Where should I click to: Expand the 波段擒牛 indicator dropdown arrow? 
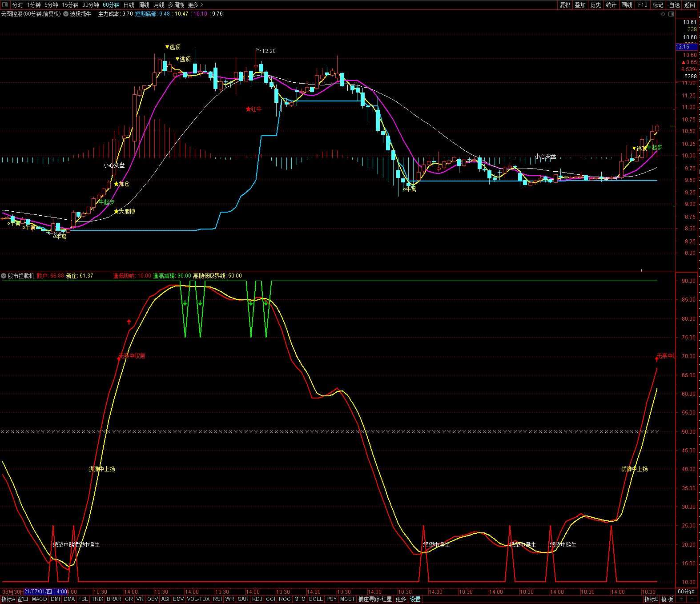(66, 14)
